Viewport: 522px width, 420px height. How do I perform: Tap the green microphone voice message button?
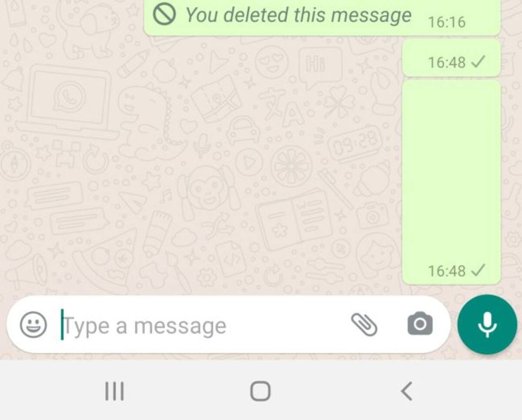tap(487, 325)
